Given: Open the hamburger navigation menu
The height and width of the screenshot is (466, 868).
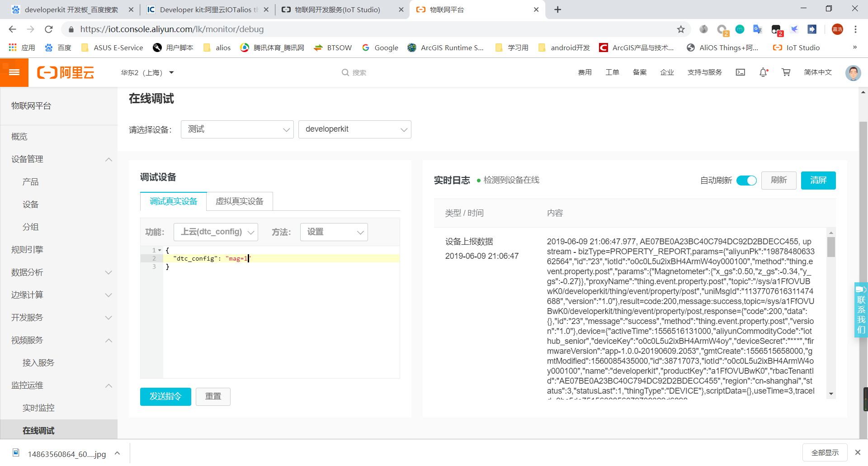Looking at the screenshot, I should click(14, 72).
